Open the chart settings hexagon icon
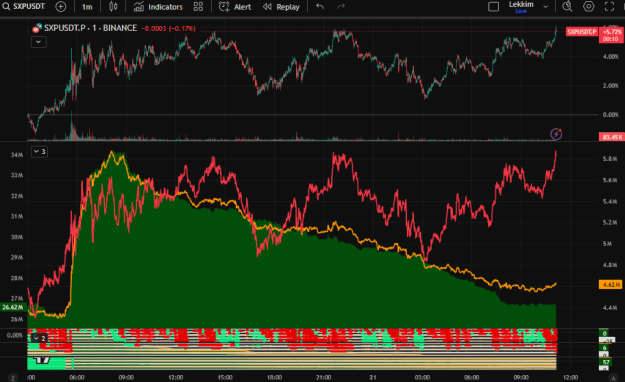 tap(589, 7)
